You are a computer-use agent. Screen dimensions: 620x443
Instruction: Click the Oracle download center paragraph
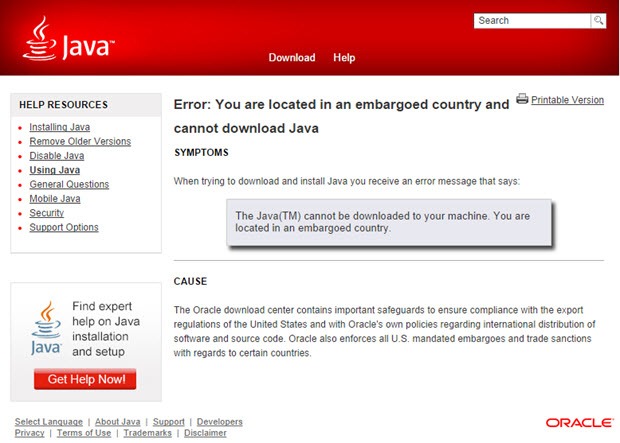[x=384, y=331]
